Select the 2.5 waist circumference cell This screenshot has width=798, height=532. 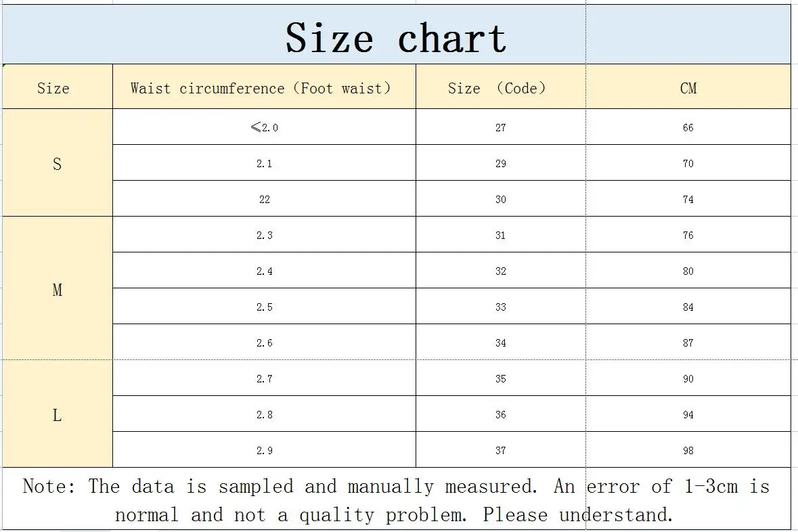tap(264, 307)
